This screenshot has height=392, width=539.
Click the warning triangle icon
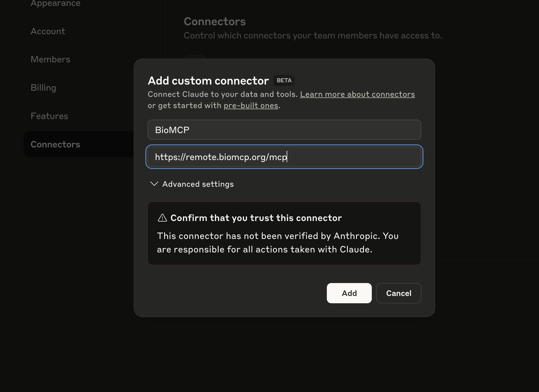(162, 218)
